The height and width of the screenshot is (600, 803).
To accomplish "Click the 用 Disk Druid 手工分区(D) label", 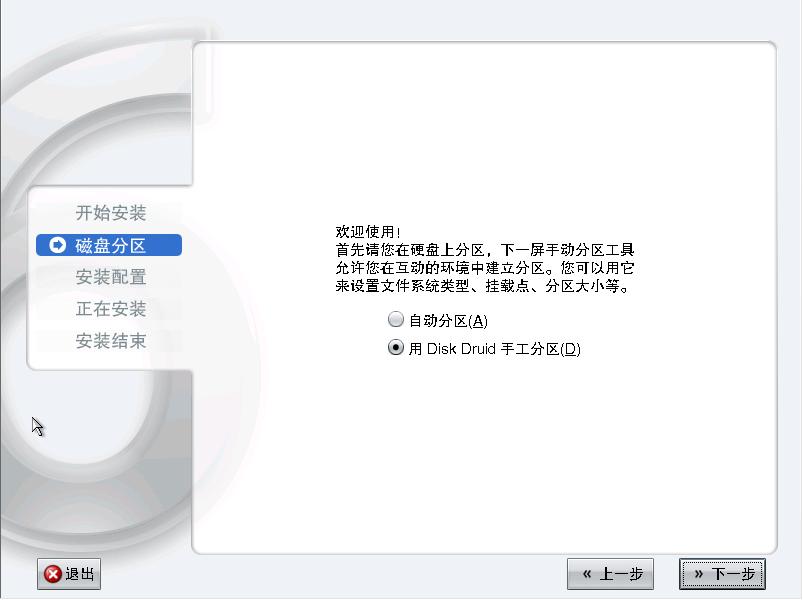I will 495,349.
